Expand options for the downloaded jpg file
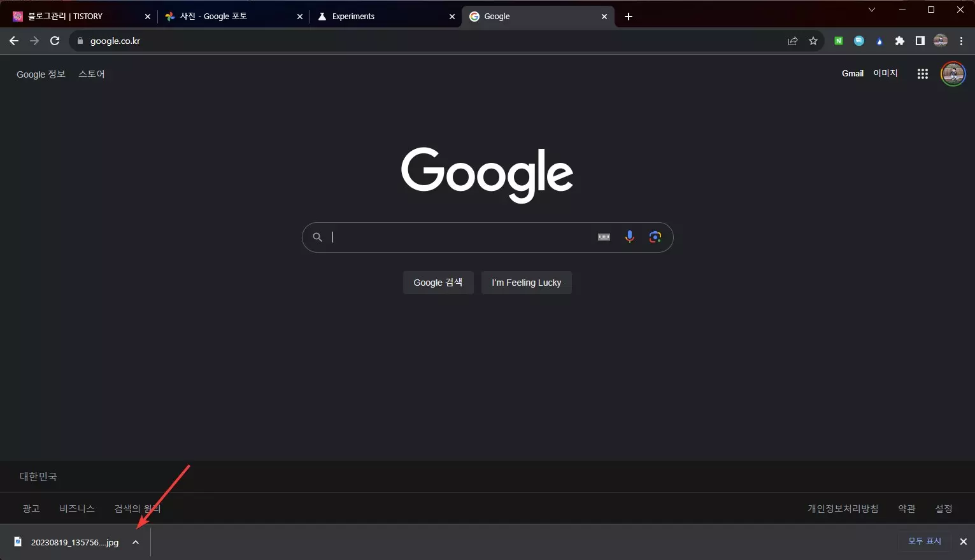The width and height of the screenshot is (975, 560). point(136,542)
